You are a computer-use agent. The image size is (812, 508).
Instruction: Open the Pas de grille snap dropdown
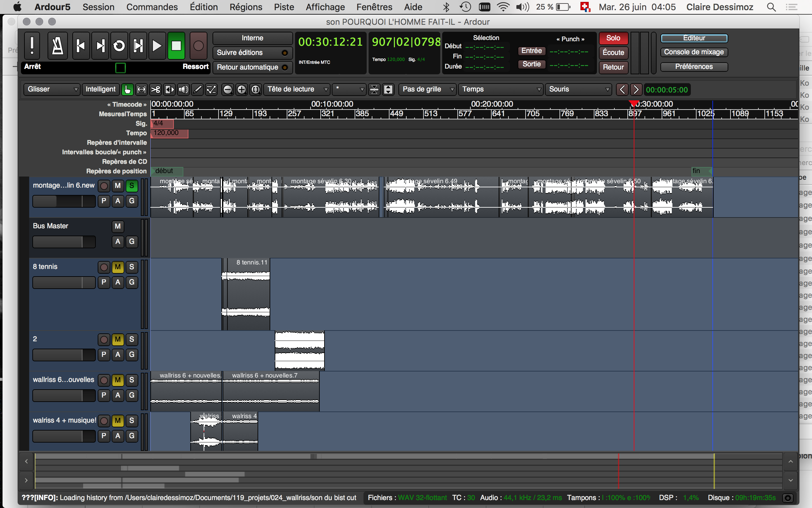click(x=427, y=89)
